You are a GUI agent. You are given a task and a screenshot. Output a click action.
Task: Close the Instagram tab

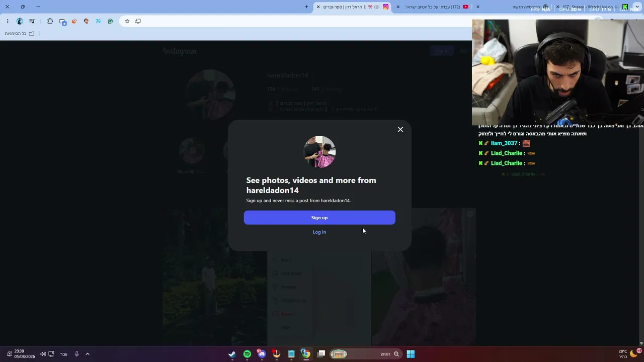tap(318, 7)
